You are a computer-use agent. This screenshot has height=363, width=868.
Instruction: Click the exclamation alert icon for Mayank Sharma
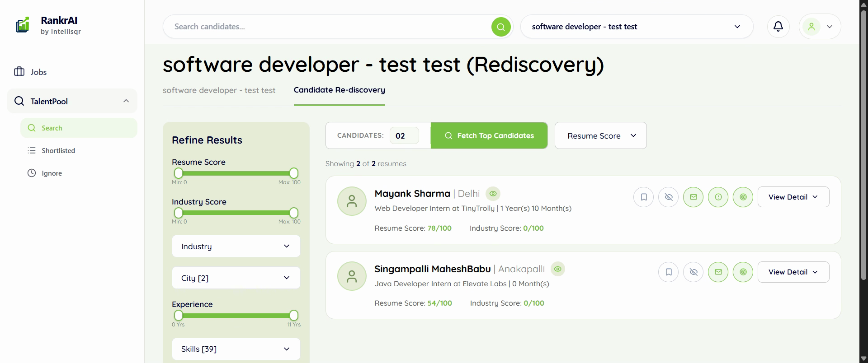(x=718, y=197)
